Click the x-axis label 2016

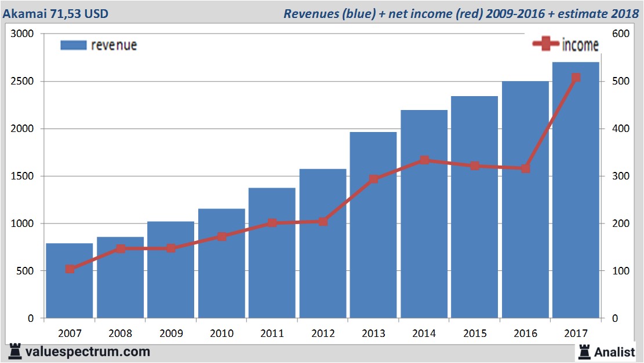point(526,333)
